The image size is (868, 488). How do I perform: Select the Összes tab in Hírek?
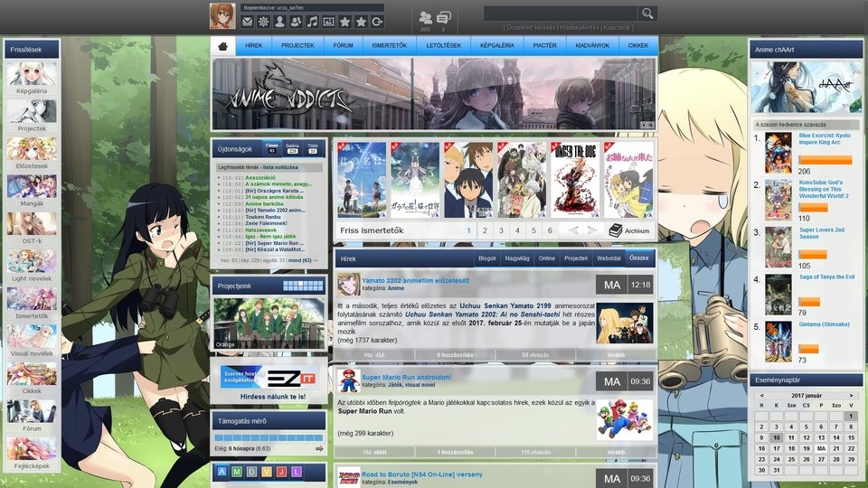[x=639, y=258]
